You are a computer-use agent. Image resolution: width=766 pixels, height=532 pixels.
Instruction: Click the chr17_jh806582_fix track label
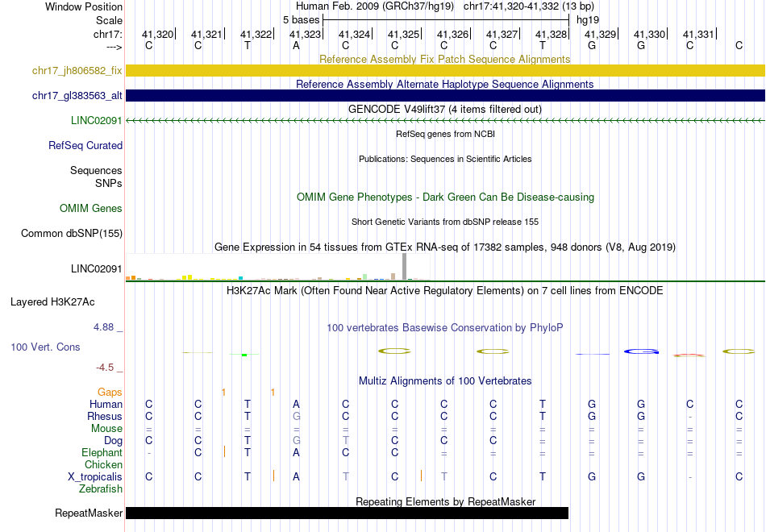pos(77,70)
